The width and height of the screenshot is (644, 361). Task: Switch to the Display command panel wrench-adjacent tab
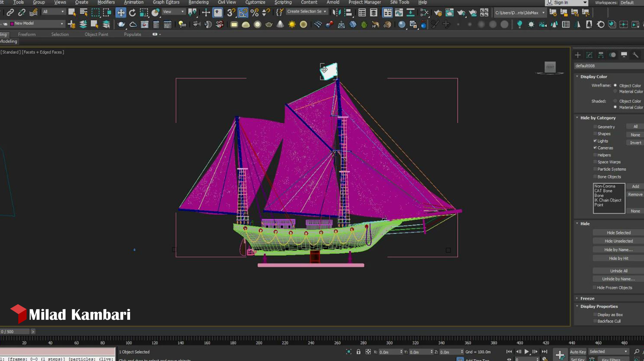[x=624, y=55]
